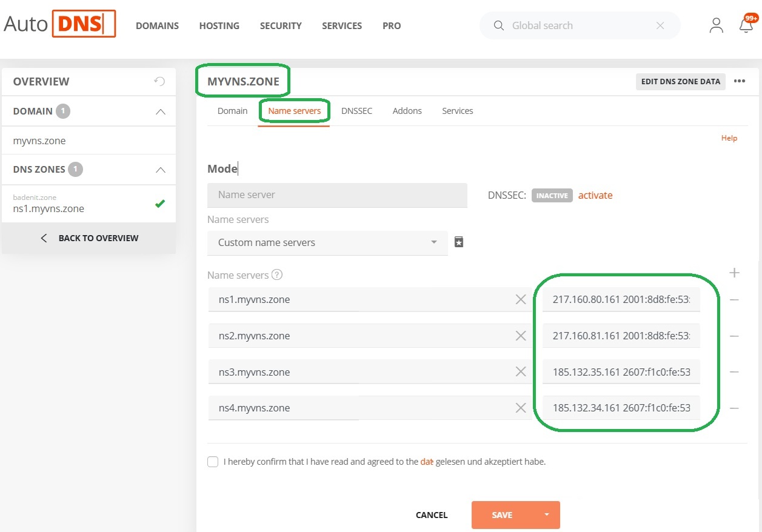Click the overview reset arrow icon
Screen dimensions: 762x532
159,81
